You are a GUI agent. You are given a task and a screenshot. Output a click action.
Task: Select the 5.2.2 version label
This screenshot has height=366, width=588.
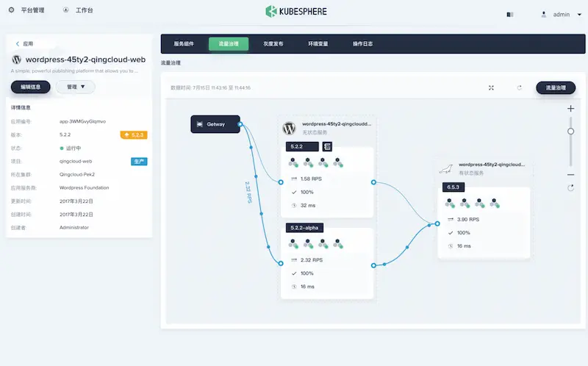point(302,147)
